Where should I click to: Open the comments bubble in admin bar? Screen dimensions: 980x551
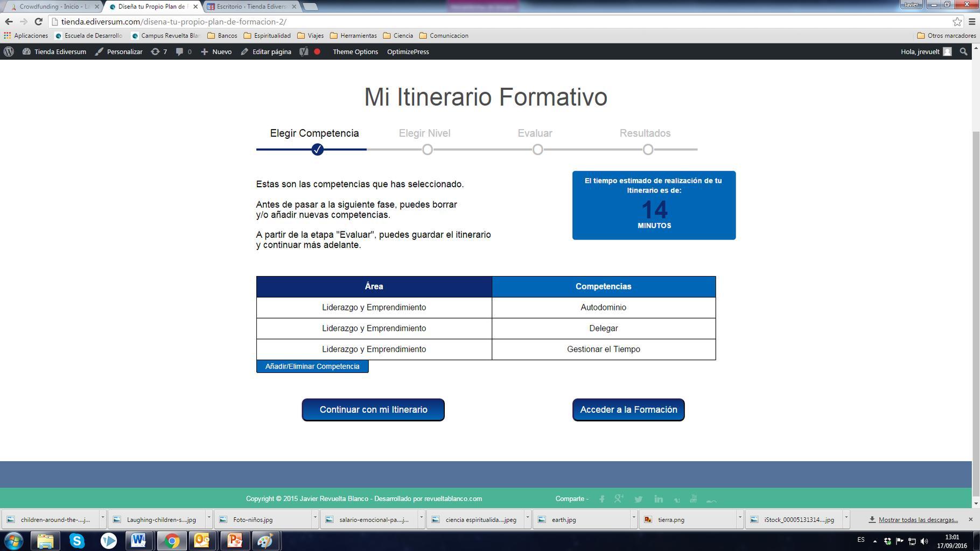pos(180,52)
